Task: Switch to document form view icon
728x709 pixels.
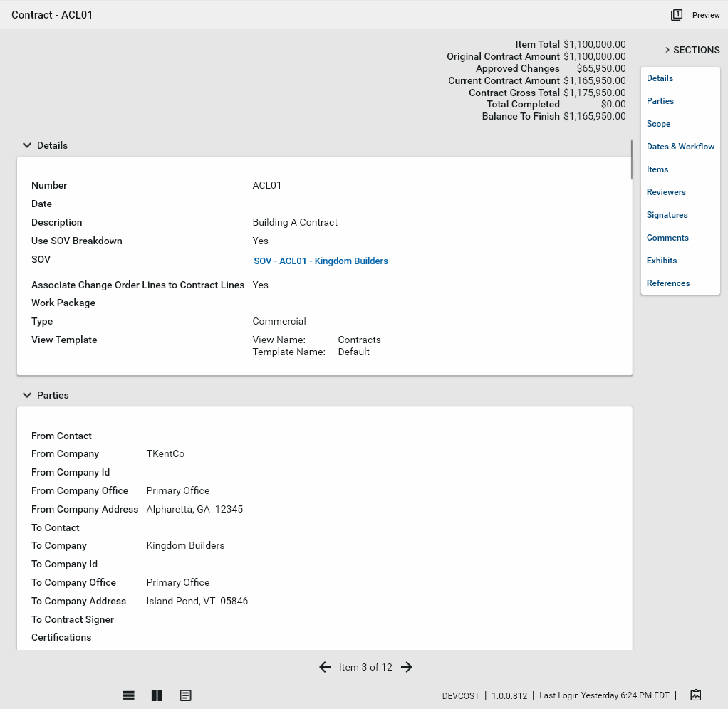Action: [x=185, y=695]
